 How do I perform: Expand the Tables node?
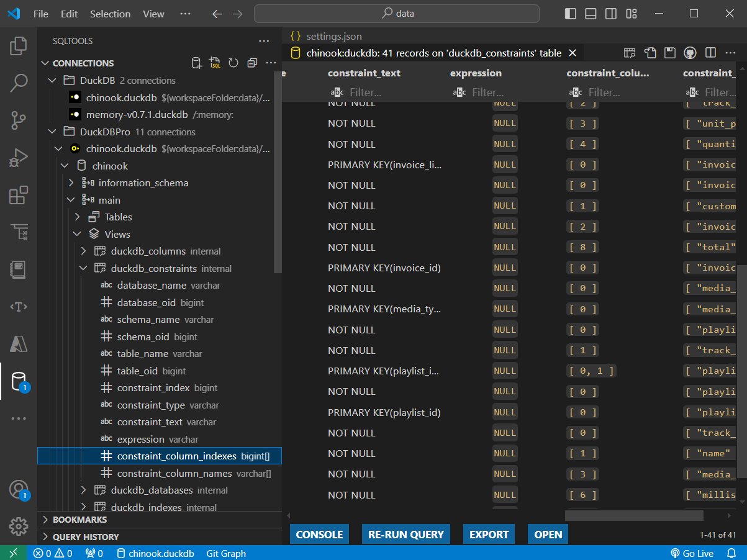pos(77,217)
